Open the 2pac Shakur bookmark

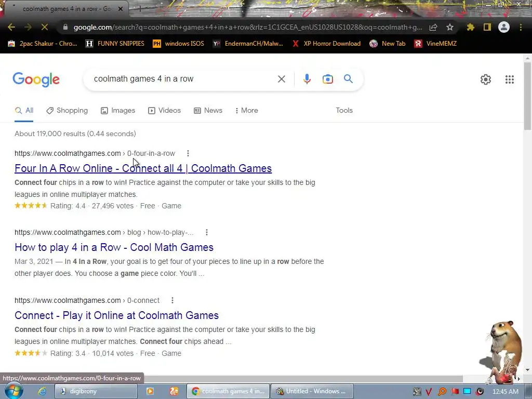click(x=43, y=44)
